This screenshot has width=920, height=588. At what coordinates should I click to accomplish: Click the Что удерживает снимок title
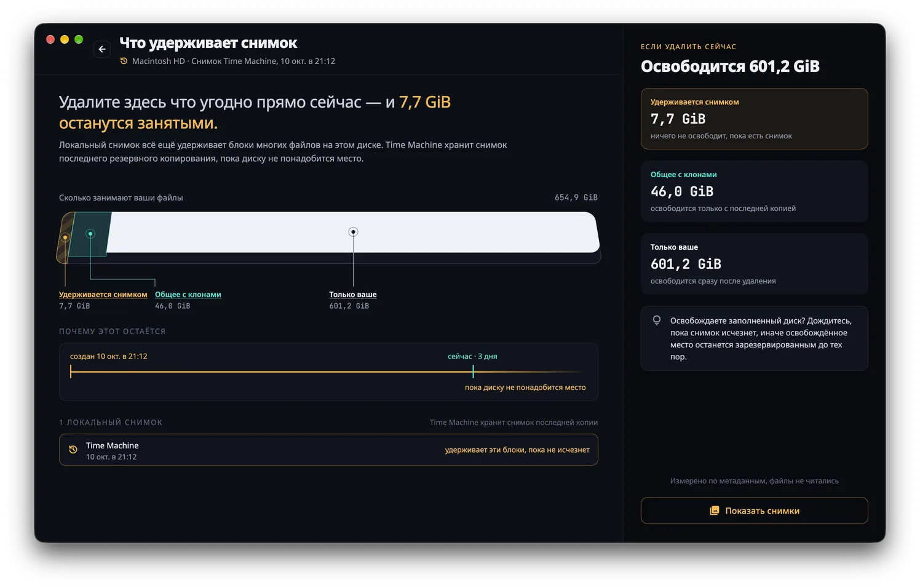point(208,43)
